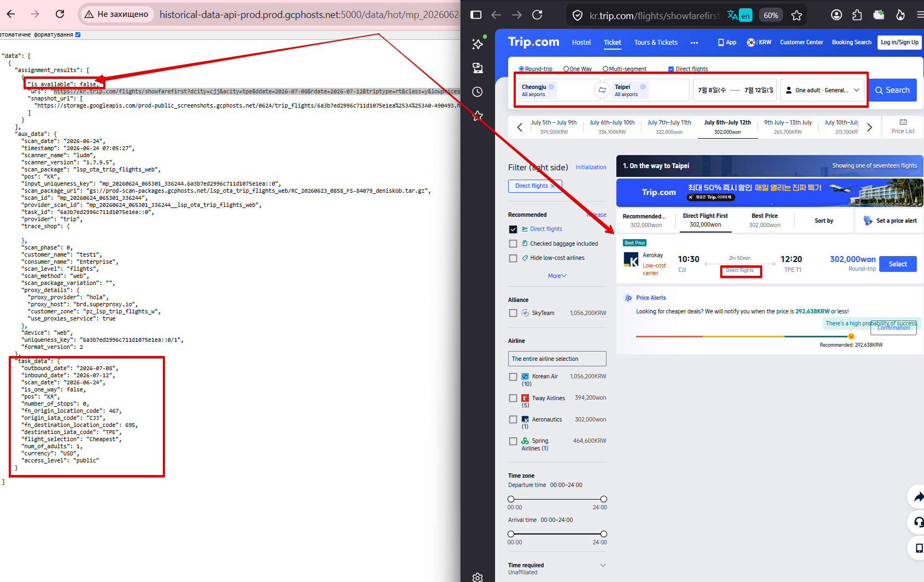Open the Price List calendar

click(903, 127)
